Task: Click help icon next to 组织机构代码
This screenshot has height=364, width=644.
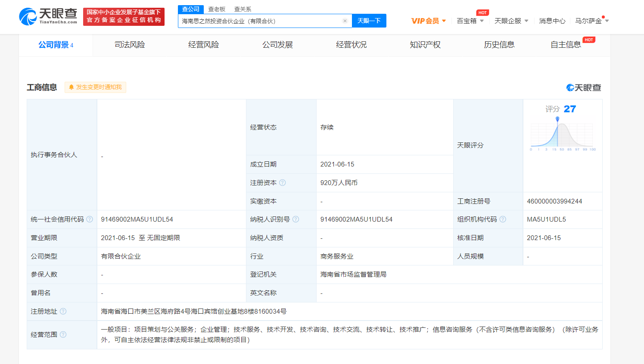Action: click(503, 219)
